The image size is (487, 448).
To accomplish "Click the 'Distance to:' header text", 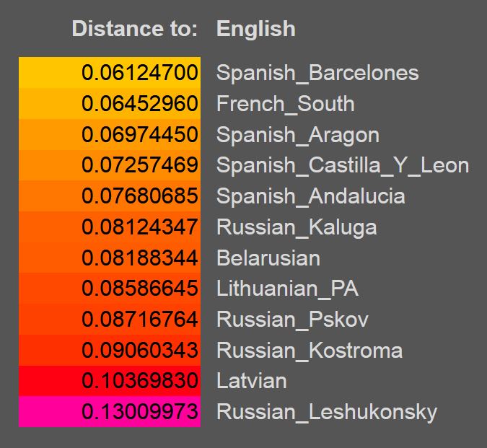I will tap(134, 29).
